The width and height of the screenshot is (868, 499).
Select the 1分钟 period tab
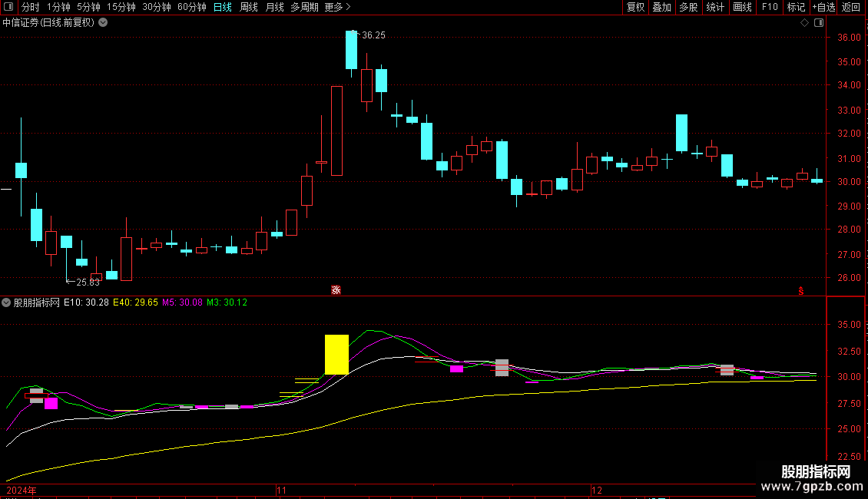pos(58,7)
